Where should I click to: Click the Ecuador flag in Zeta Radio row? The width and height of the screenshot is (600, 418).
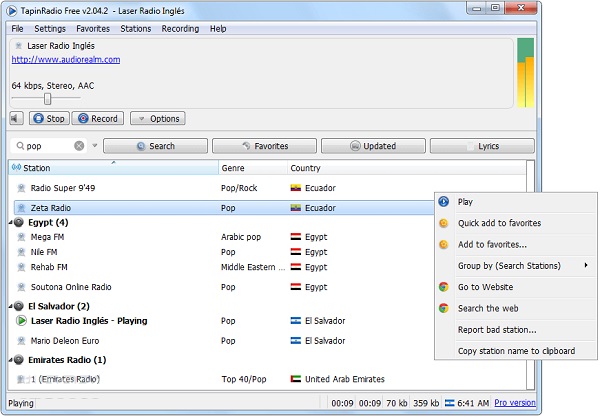tap(295, 208)
